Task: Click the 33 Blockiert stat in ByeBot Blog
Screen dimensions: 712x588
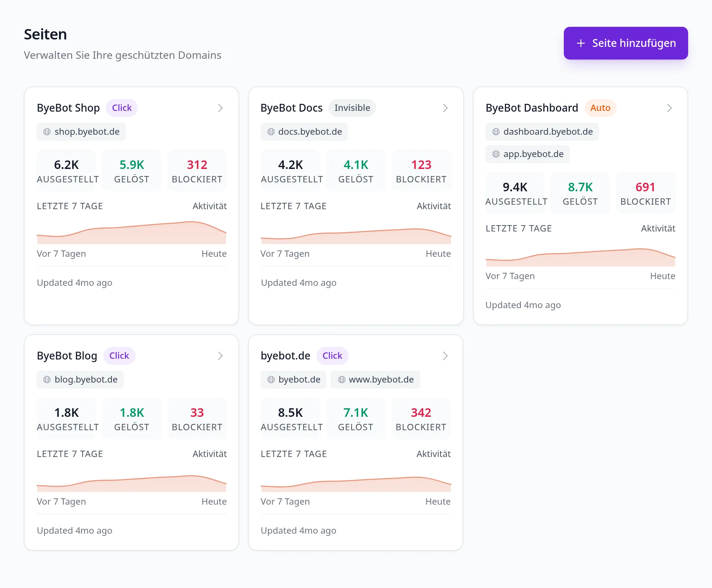Action: click(x=197, y=419)
